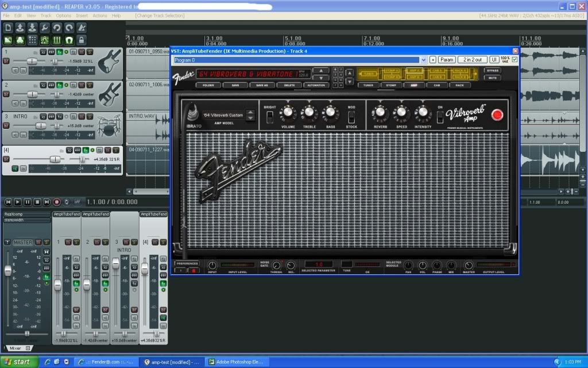This screenshot has height=368, width=588.
Task: Open the Insert menu
Action: point(82,16)
